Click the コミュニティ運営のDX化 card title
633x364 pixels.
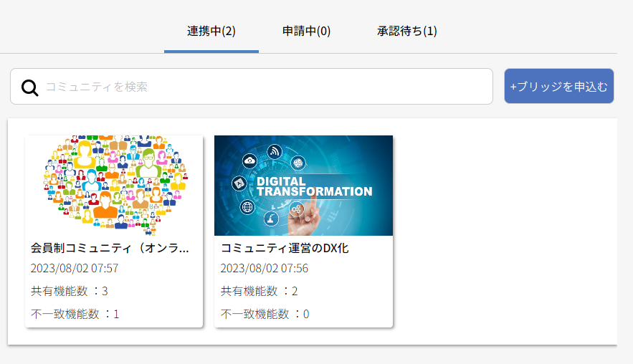tap(285, 248)
